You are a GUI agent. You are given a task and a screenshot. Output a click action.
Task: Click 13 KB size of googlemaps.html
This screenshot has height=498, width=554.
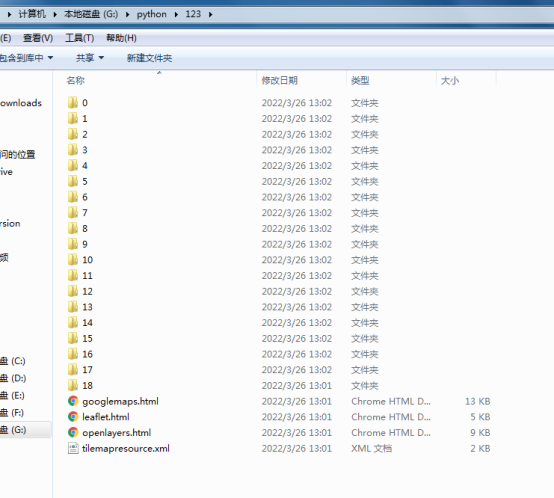(x=478, y=402)
